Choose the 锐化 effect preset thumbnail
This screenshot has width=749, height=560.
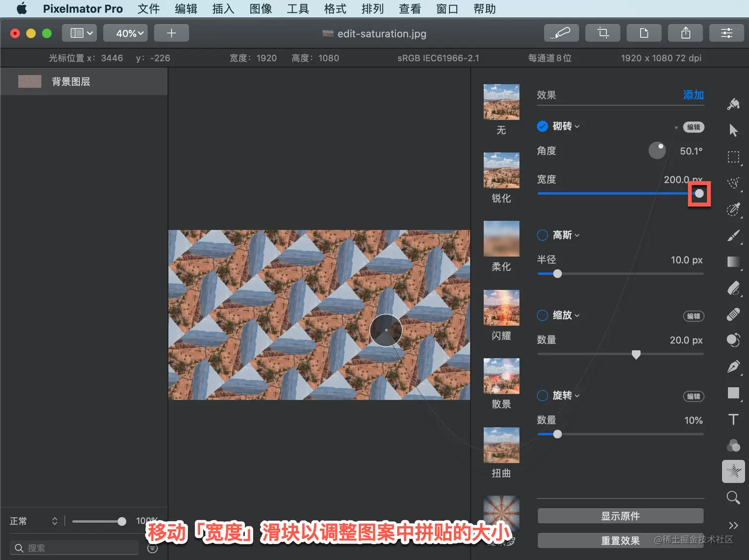pyautogui.click(x=501, y=170)
